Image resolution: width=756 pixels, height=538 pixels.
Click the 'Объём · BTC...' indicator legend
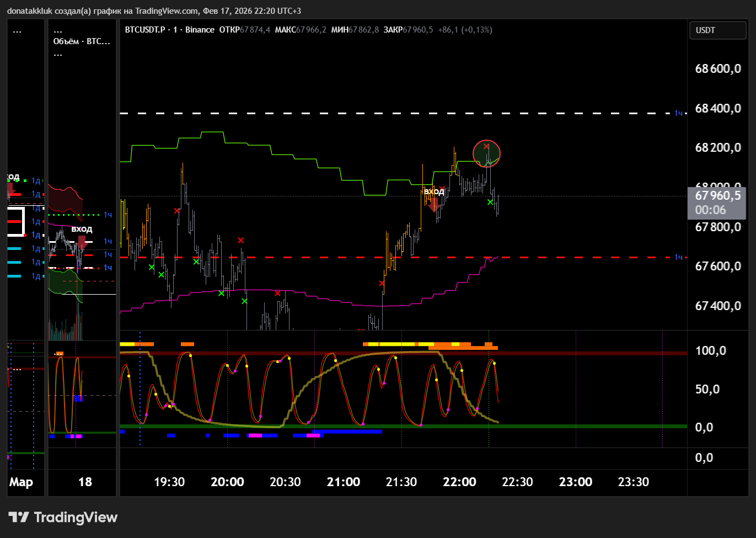click(82, 41)
